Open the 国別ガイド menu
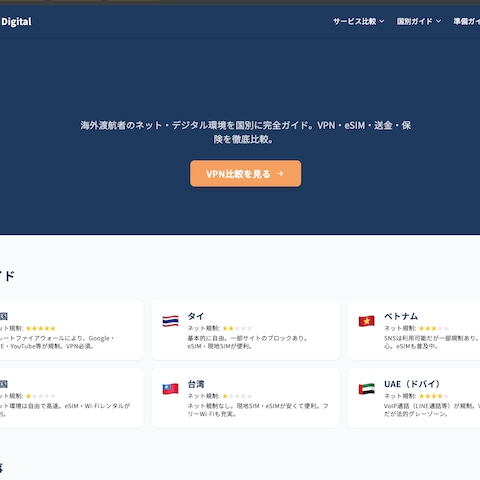The height and width of the screenshot is (480, 480). pos(419,21)
